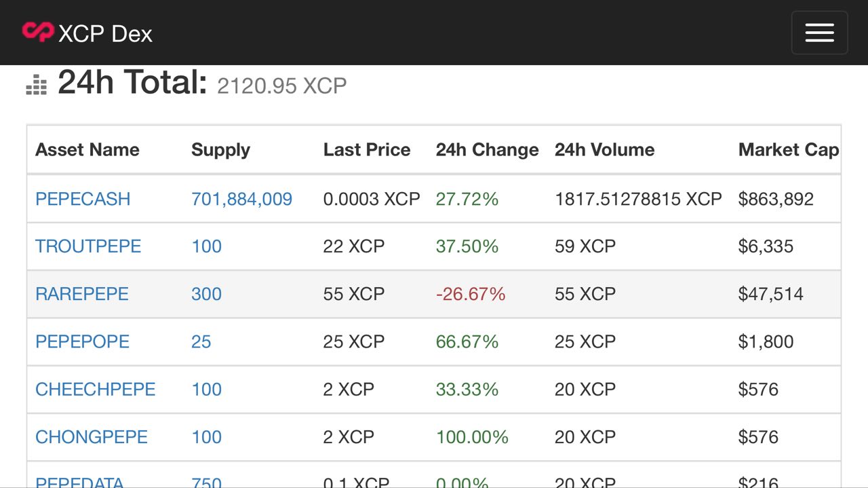Open the PEPECASH asset page

[x=83, y=199]
